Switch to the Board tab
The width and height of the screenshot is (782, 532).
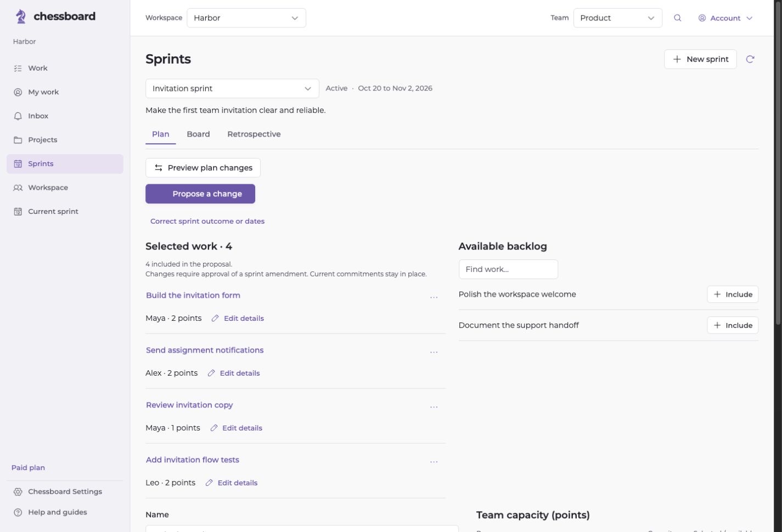point(198,134)
